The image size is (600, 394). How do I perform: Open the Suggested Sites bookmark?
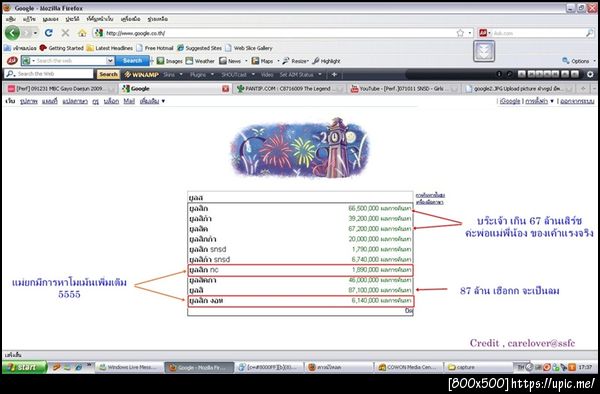click(x=199, y=48)
